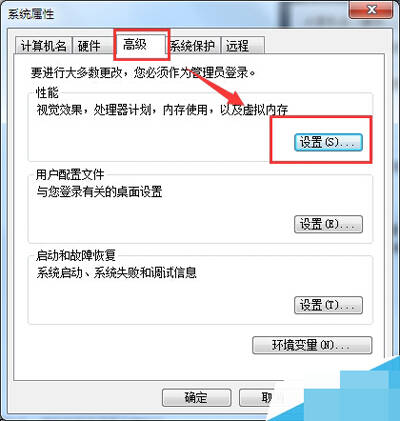Click the partially hidden cancel button
This screenshot has height=421, width=400.
[258, 397]
